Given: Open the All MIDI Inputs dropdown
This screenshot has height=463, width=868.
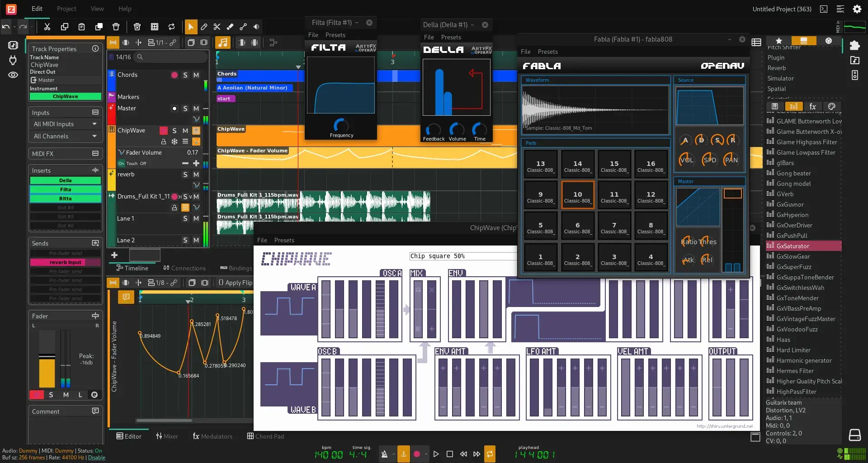Looking at the screenshot, I should [x=65, y=124].
